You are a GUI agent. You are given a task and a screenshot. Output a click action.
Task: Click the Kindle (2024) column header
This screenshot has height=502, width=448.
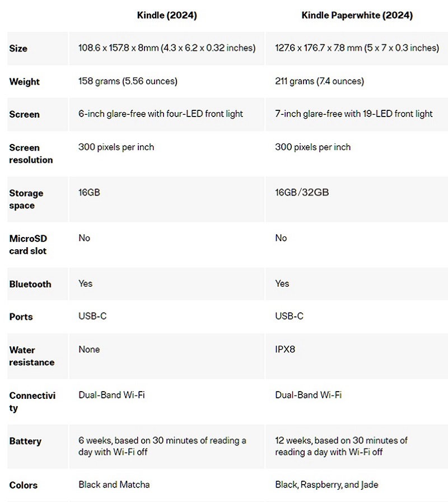click(167, 15)
